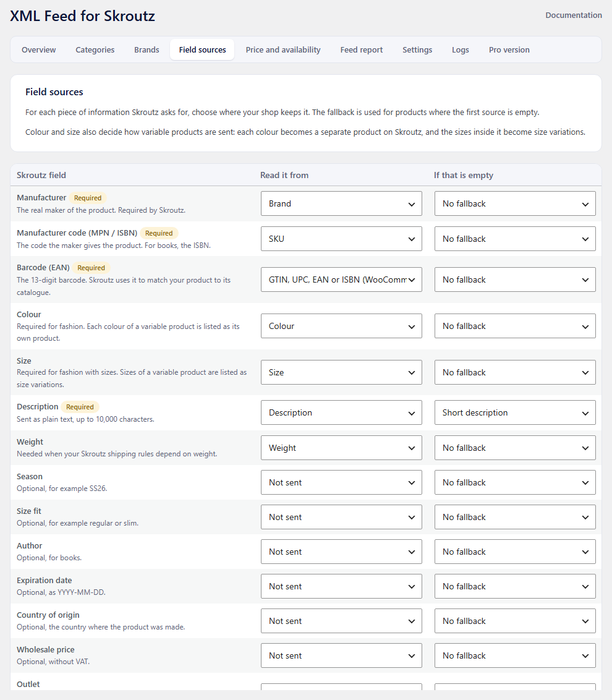Open Season source dropdown
The height and width of the screenshot is (700, 612).
341,482
